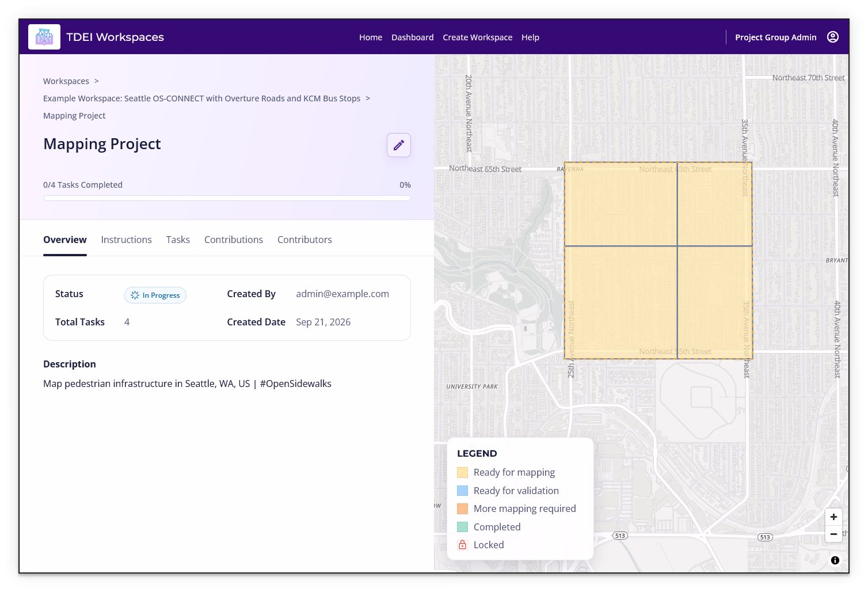
Task: Open the Dashboard nav item
Action: point(413,37)
